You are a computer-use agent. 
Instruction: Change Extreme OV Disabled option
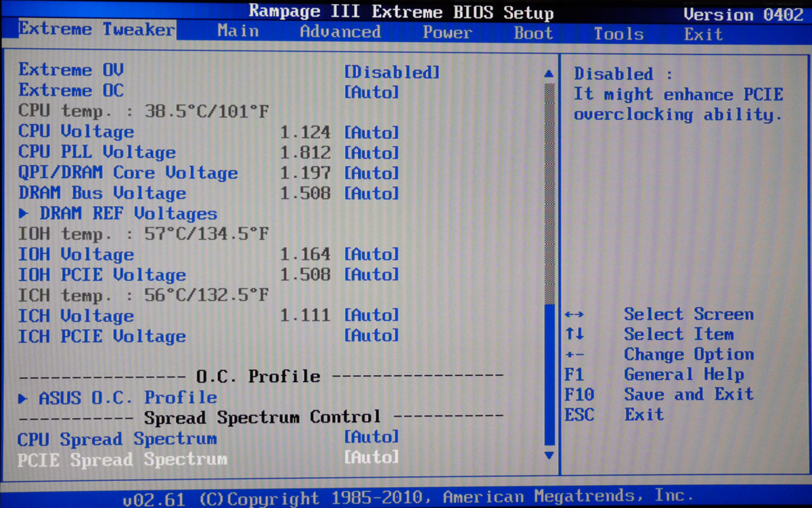click(392, 72)
